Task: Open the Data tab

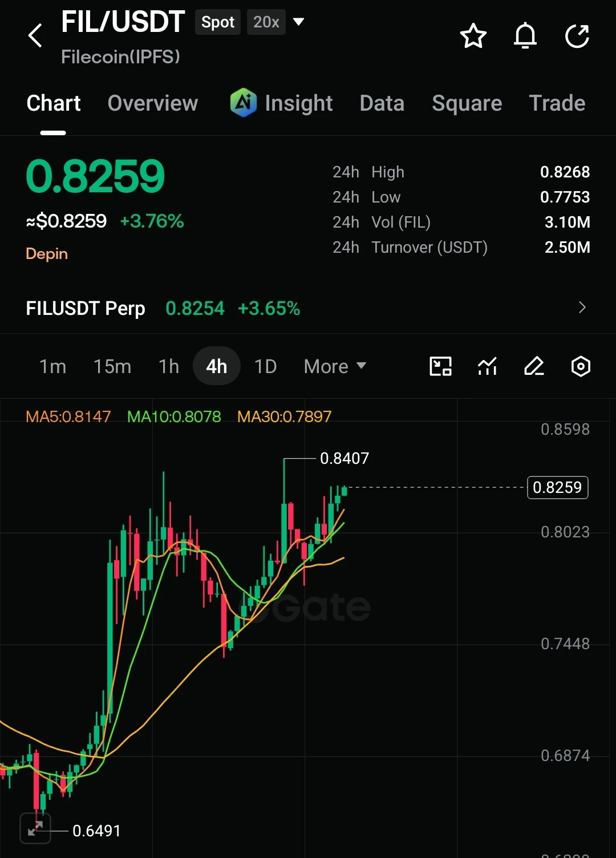Action: click(382, 103)
